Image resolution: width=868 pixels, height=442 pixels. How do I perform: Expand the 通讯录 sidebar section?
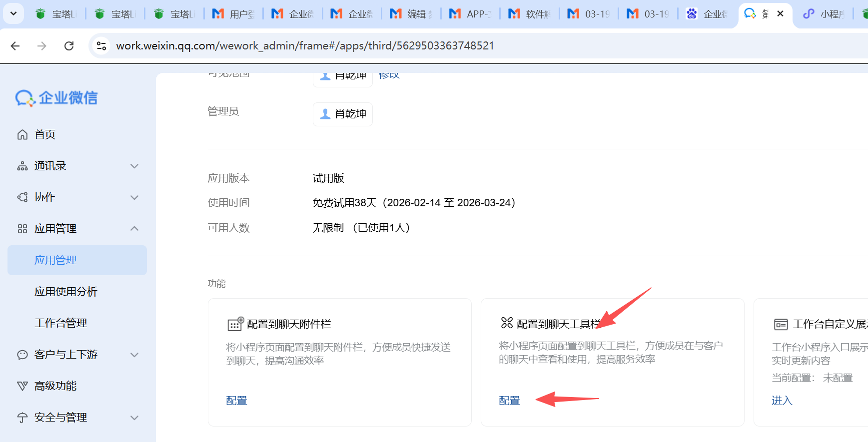[134, 166]
